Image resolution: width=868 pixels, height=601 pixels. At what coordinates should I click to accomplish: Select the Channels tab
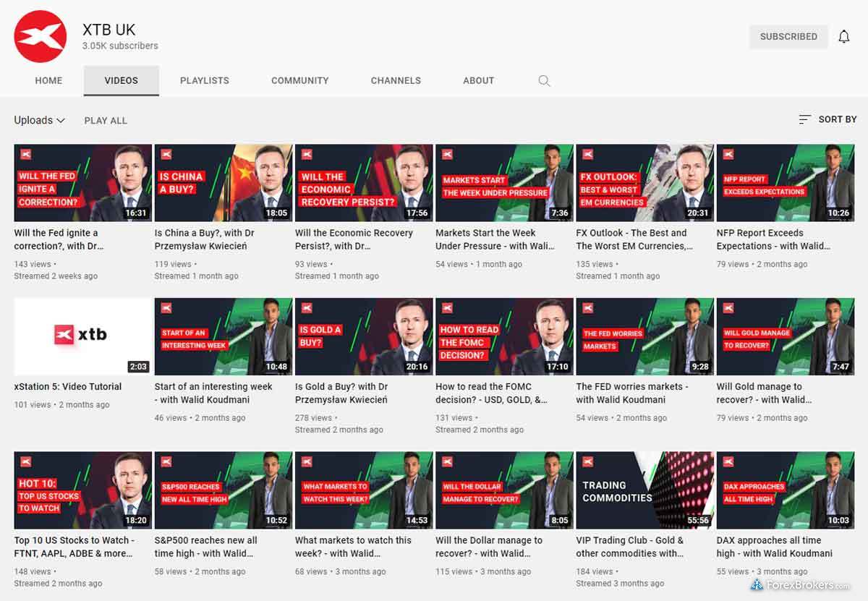(x=396, y=81)
